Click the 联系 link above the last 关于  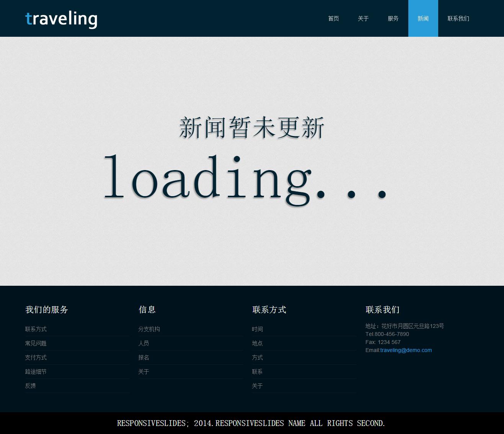[x=258, y=372]
